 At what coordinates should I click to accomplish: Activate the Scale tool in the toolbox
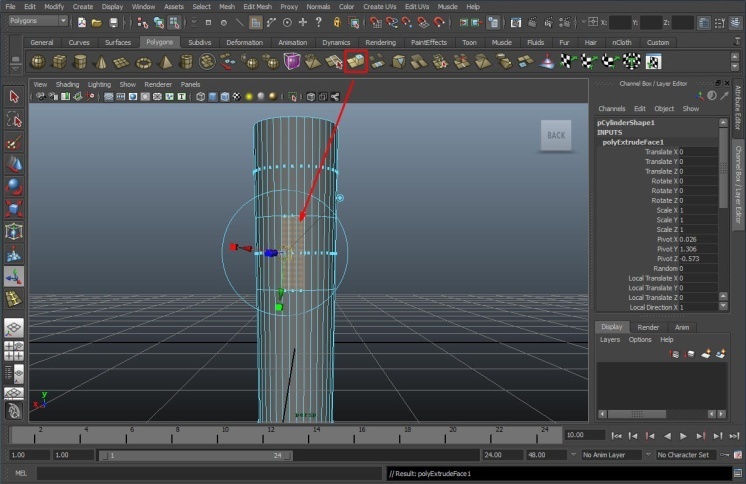click(14, 208)
